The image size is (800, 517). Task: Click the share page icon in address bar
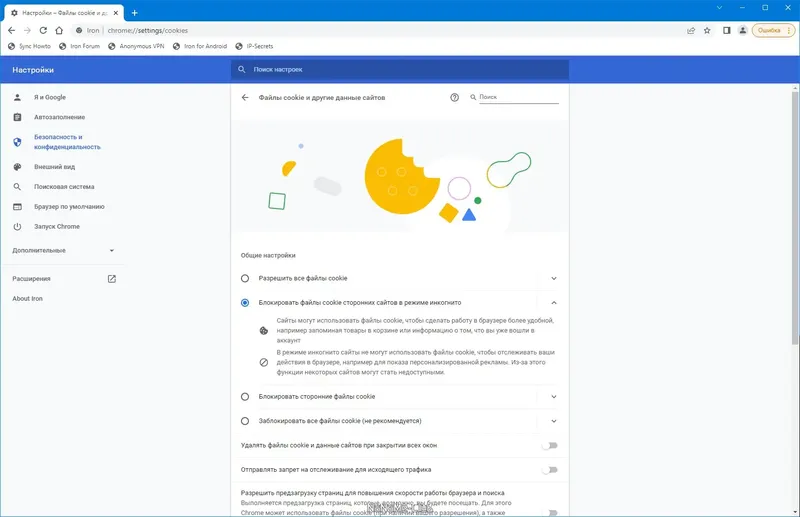point(691,31)
